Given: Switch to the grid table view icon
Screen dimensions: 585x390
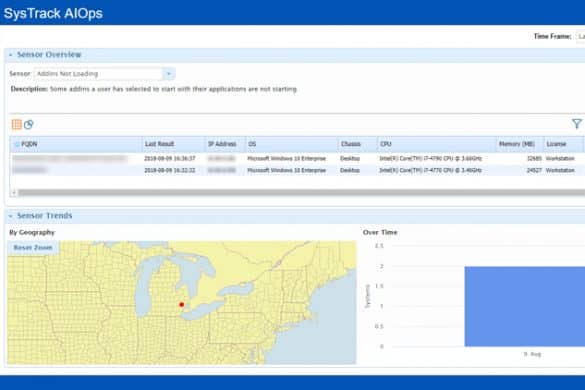Looking at the screenshot, I should pos(16,124).
